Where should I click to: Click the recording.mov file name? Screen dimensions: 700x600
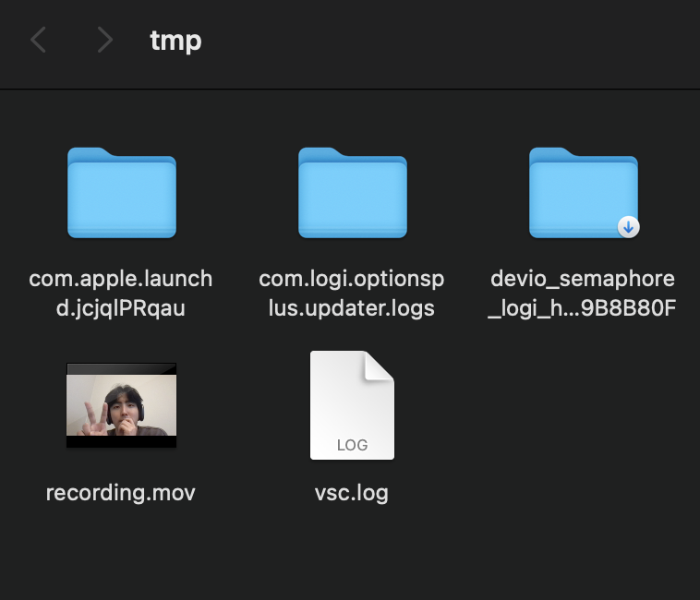[121, 493]
